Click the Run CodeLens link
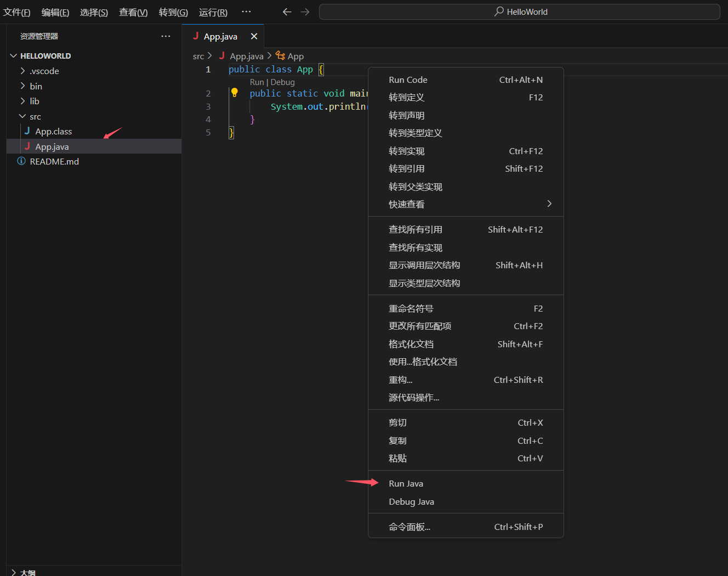 (257, 82)
